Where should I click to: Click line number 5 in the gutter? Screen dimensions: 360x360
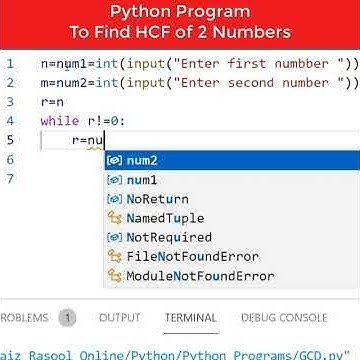pyautogui.click(x=10, y=140)
